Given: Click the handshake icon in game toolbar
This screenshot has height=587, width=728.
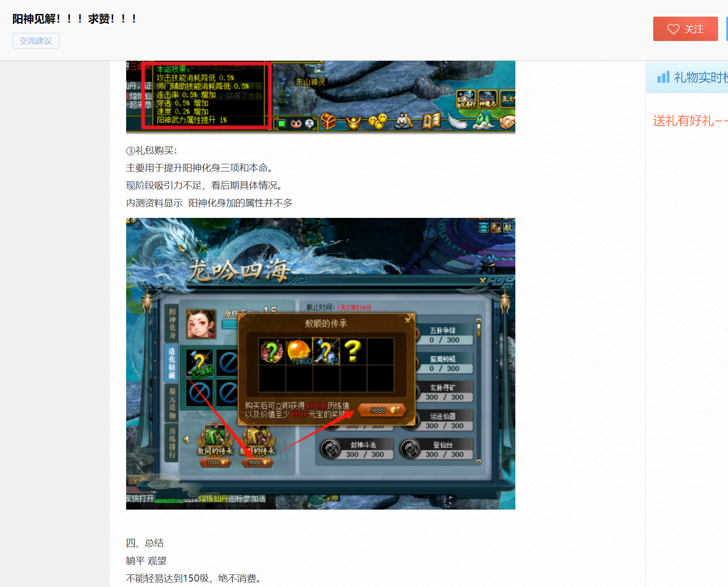Looking at the screenshot, I should (x=507, y=122).
